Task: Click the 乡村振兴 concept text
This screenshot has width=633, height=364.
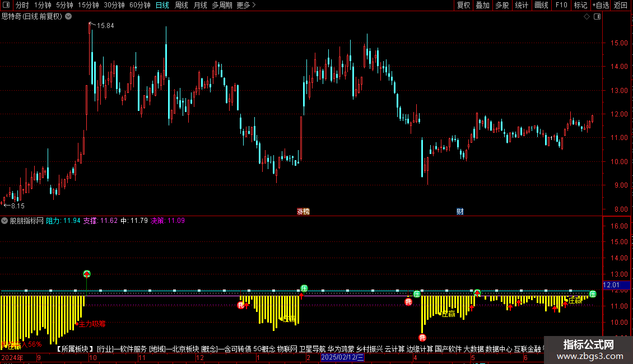Action: 369,349
